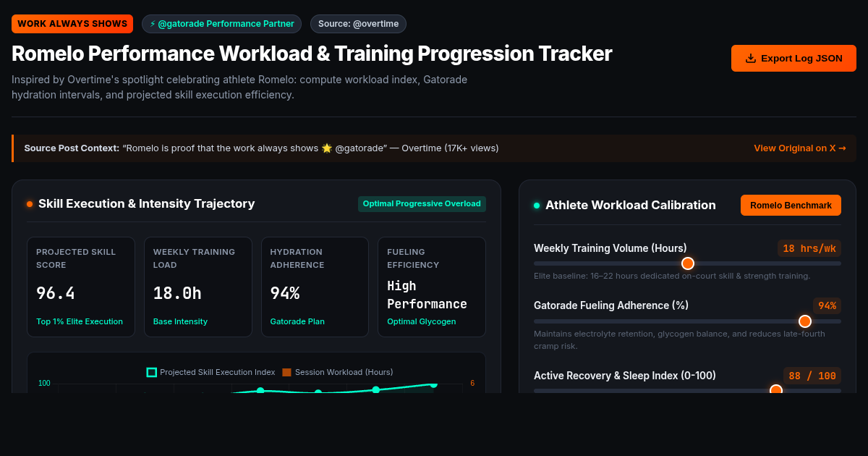
Task: Click the Optimal Glycogen label
Action: [x=422, y=321]
